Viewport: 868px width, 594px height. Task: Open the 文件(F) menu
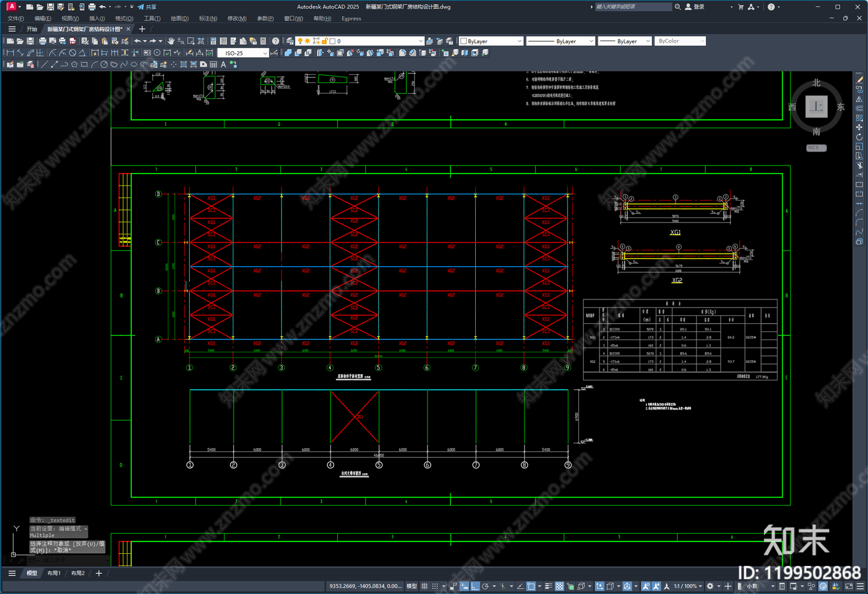(16, 18)
